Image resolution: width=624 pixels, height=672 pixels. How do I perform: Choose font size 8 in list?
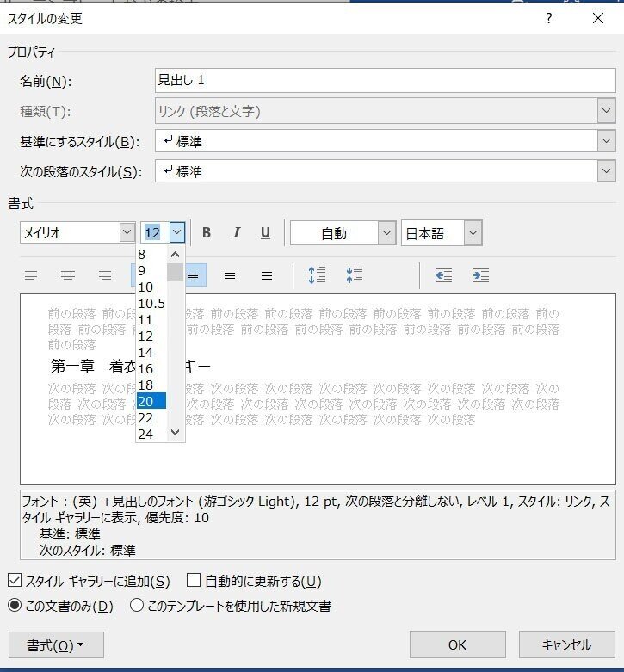click(x=151, y=255)
